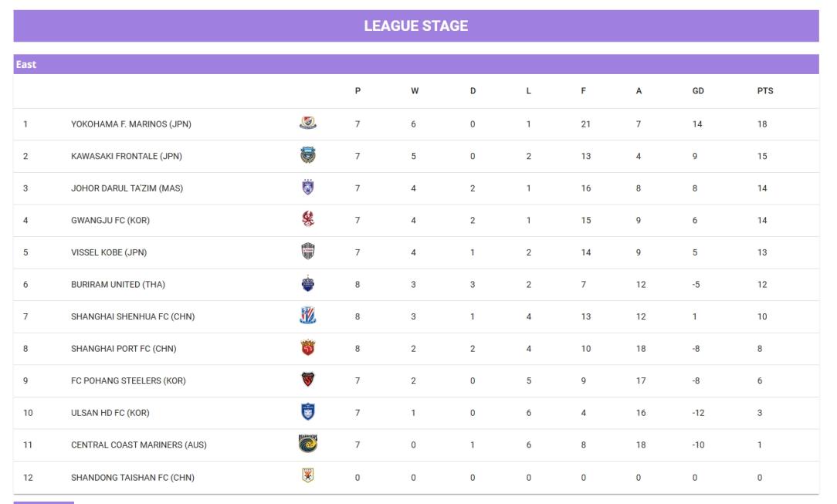Open the Kawasaki Frontale (JPN) team name
This screenshot has height=504, width=837.
click(x=127, y=156)
